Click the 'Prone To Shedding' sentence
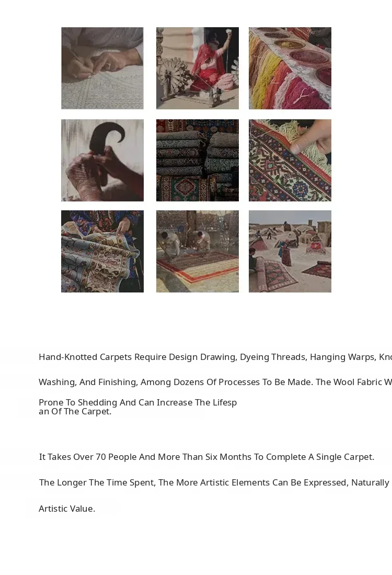The width and height of the screenshot is (392, 575). 138,402
